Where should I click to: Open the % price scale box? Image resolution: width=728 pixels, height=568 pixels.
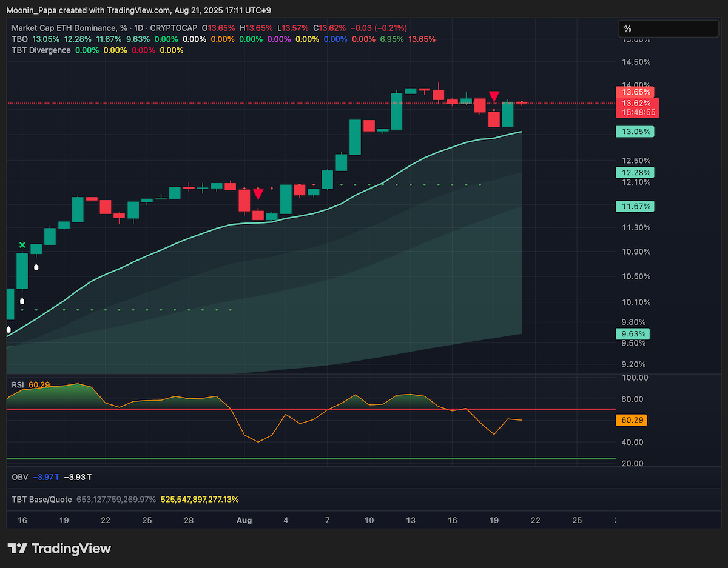tap(668, 28)
